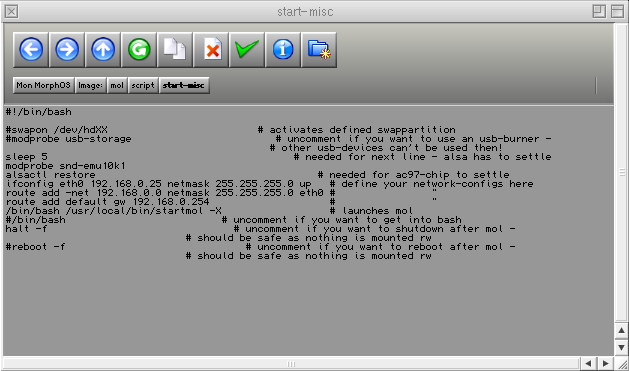629x371 pixels.
Task: Click the '#modprobe usb-storage' text
Action: point(68,139)
